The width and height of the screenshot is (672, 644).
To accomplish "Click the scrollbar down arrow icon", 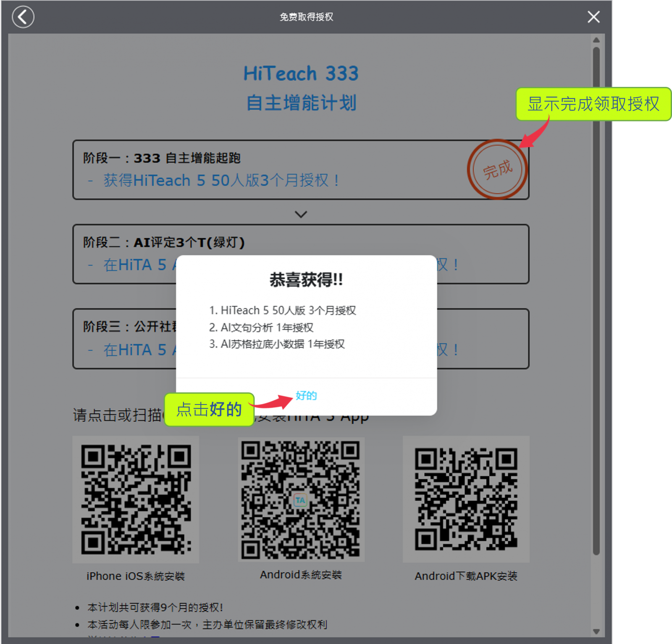I will tap(596, 631).
